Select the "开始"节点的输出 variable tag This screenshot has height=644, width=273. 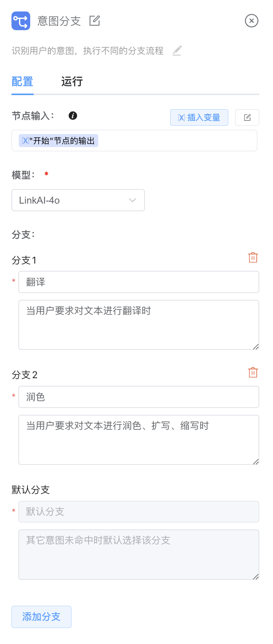click(58, 141)
